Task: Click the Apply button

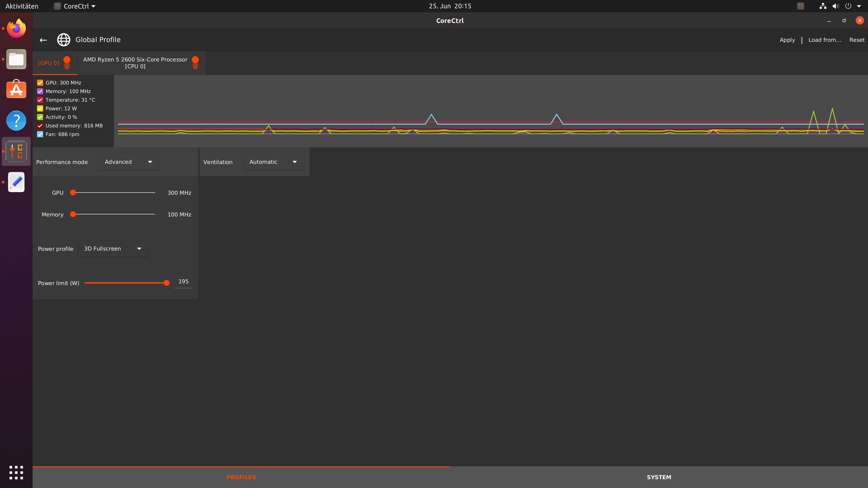Action: pyautogui.click(x=787, y=40)
